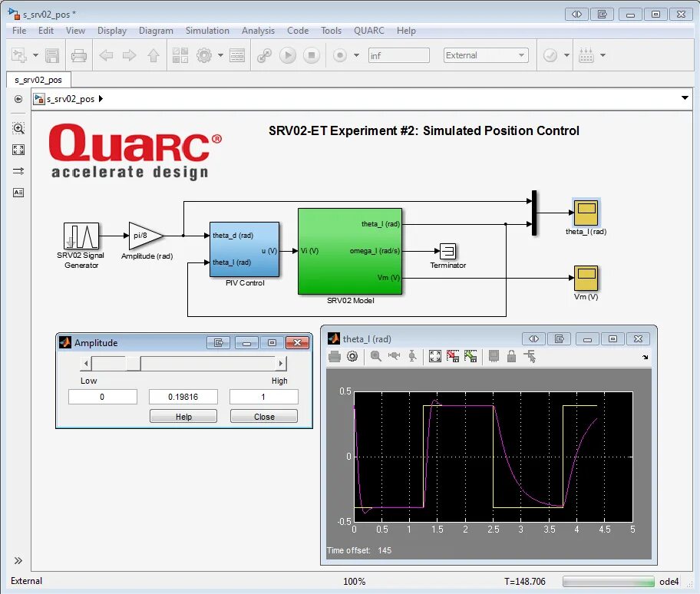This screenshot has width=700, height=594.
Task: Select the PIV Control subsystem block
Action: [245, 249]
